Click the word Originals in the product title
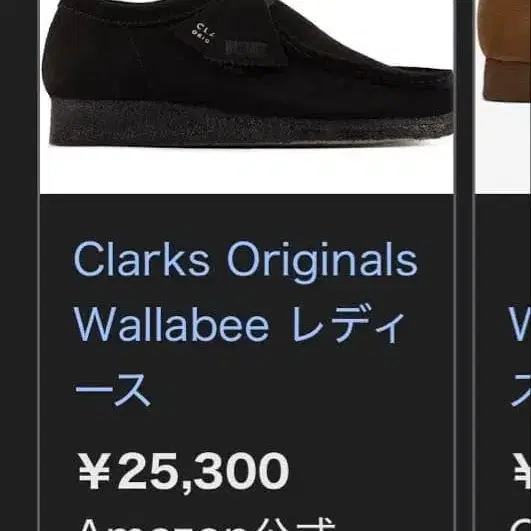Screen dimensions: 531x531 [x=322, y=260]
